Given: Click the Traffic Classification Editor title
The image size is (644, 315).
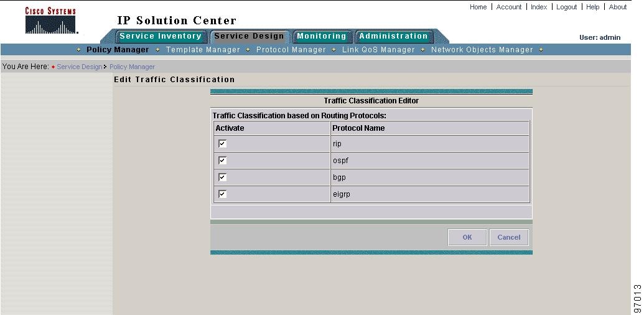Looking at the screenshot, I should tap(371, 101).
